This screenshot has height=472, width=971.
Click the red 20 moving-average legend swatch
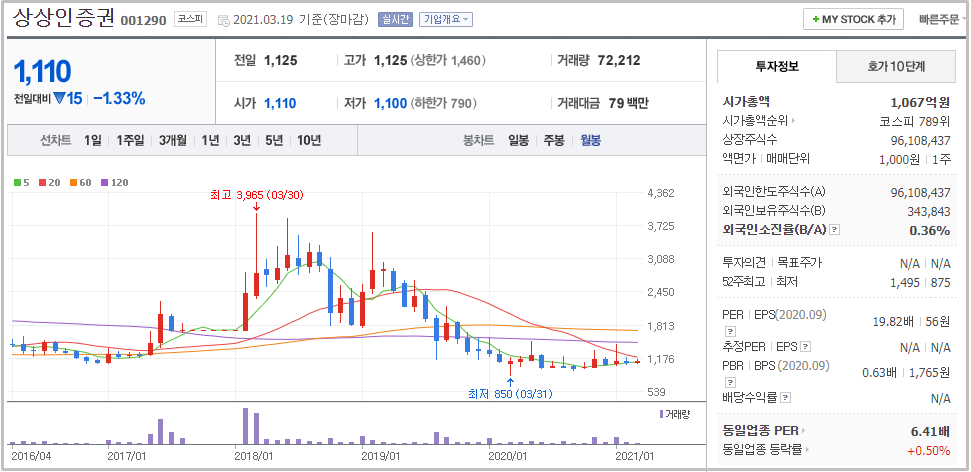(x=42, y=183)
